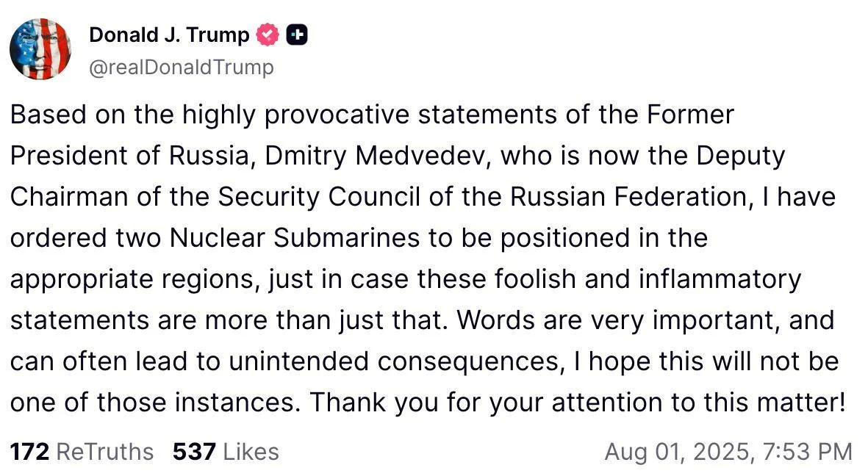Click the "ReTruths" label

coord(105,451)
